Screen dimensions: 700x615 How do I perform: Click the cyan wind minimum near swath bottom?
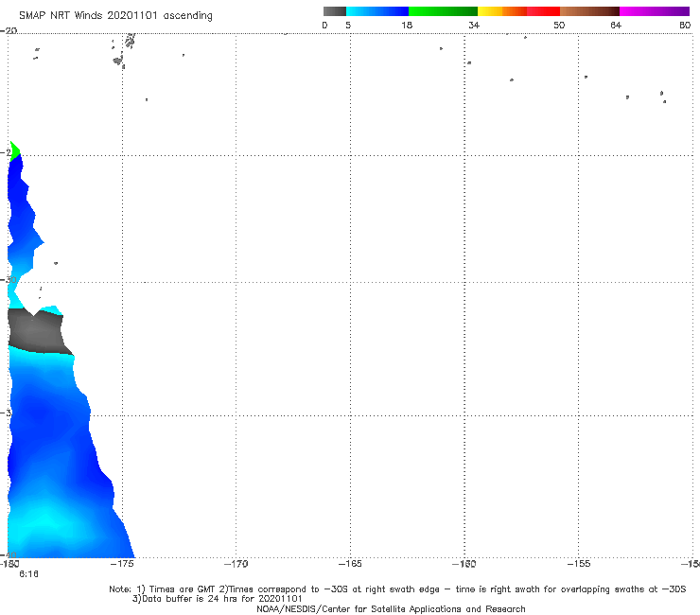click(44, 522)
